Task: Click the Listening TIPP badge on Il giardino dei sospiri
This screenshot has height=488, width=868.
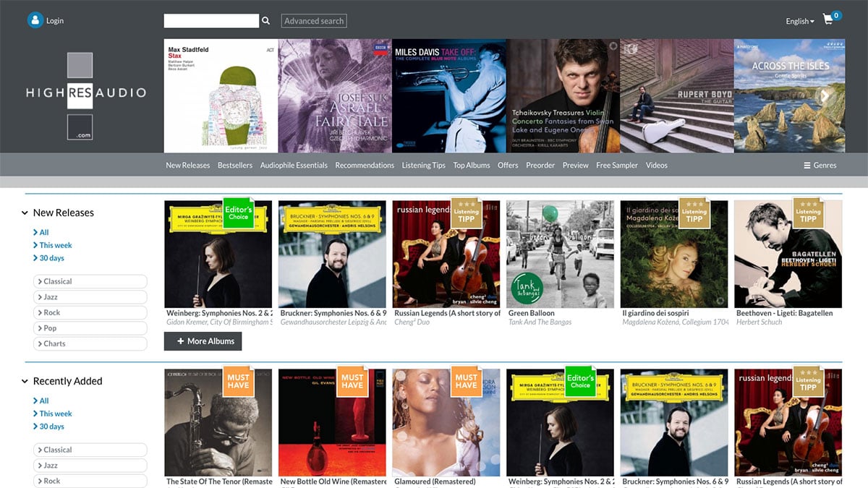Action: click(694, 213)
